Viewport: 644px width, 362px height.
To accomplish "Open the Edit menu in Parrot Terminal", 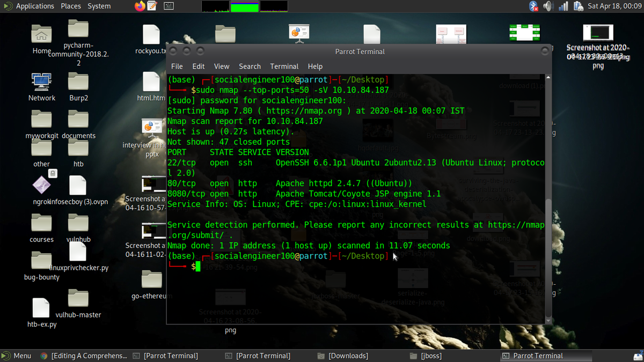I will (199, 67).
